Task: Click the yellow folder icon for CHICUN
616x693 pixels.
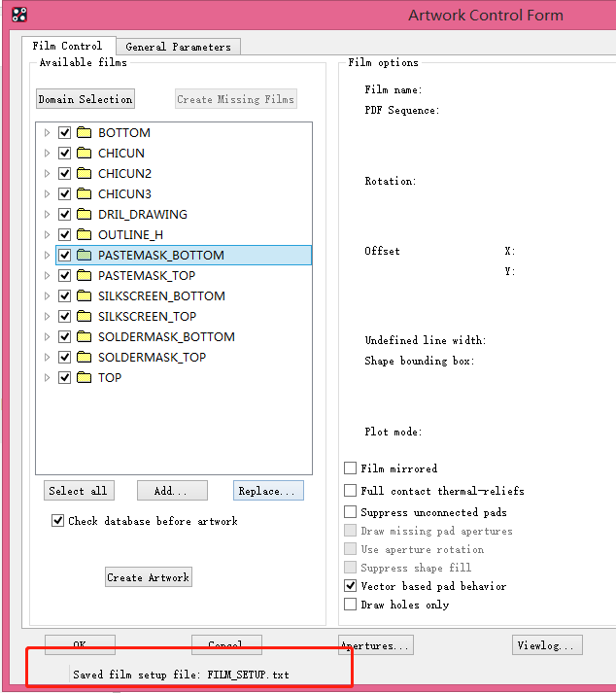Action: point(84,153)
